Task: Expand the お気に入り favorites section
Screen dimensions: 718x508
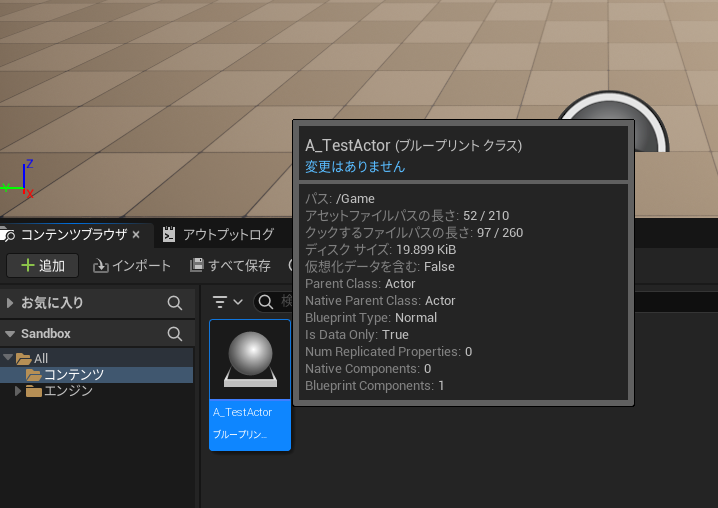Action: (x=10, y=302)
